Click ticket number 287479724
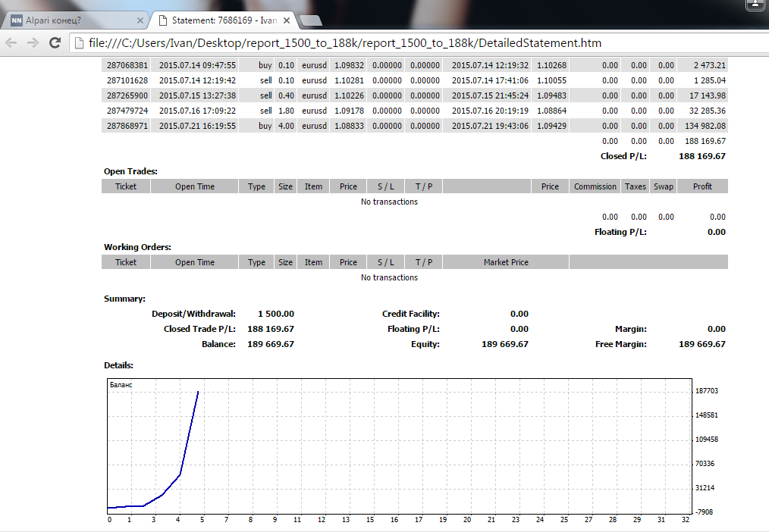The width and height of the screenshot is (769, 532). tap(127, 111)
